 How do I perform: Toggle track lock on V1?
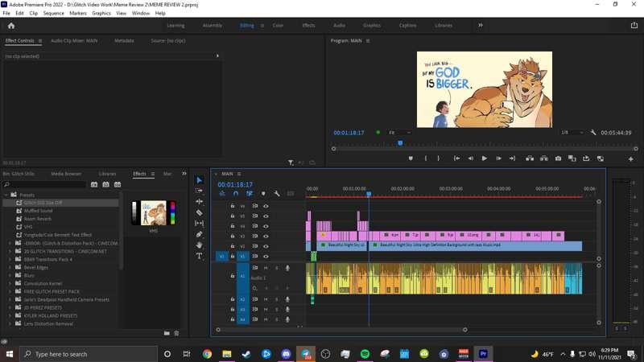click(x=233, y=256)
